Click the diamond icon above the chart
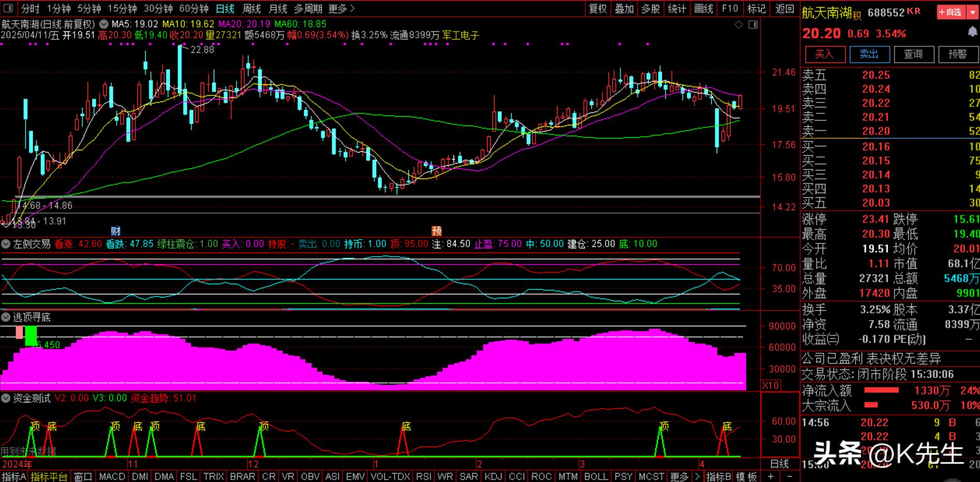The height and width of the screenshot is (482, 980). pos(739,24)
